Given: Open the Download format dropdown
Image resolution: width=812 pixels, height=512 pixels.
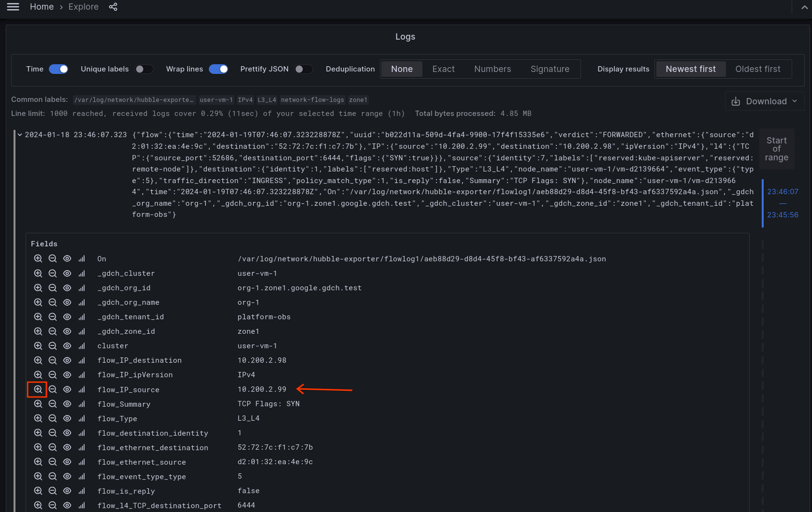Looking at the screenshot, I should pos(795,101).
